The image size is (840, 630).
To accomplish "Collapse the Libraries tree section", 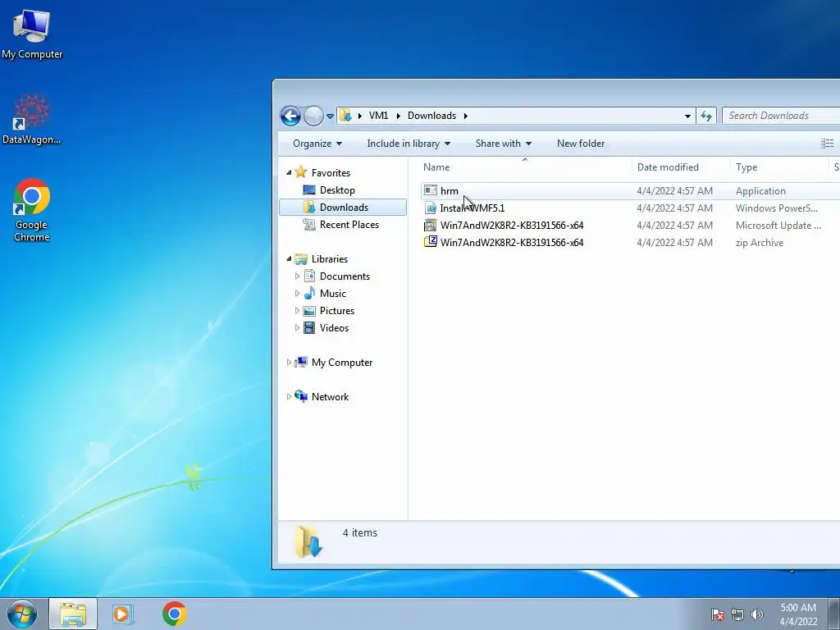I will (290, 258).
